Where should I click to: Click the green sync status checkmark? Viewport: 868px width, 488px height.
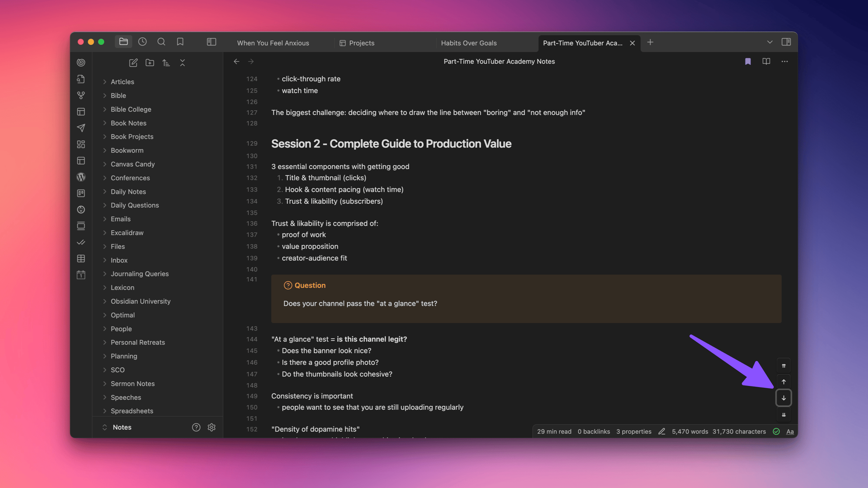pos(776,431)
